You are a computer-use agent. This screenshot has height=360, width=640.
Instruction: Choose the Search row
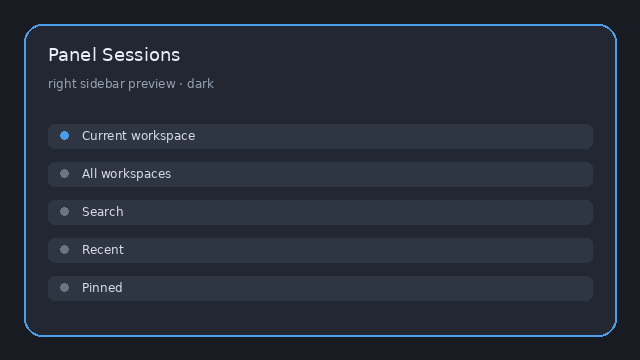(320, 212)
